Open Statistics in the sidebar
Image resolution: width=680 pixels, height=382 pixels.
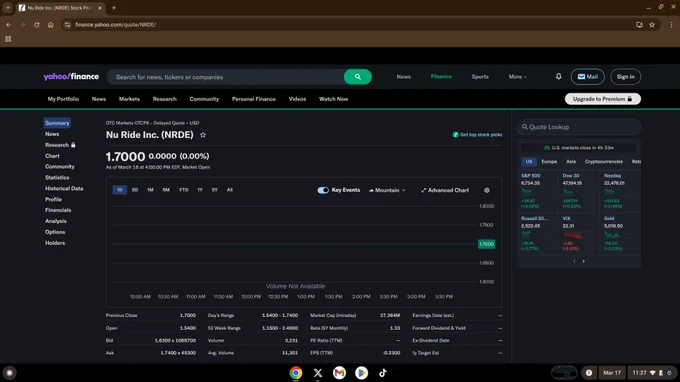pos(57,177)
